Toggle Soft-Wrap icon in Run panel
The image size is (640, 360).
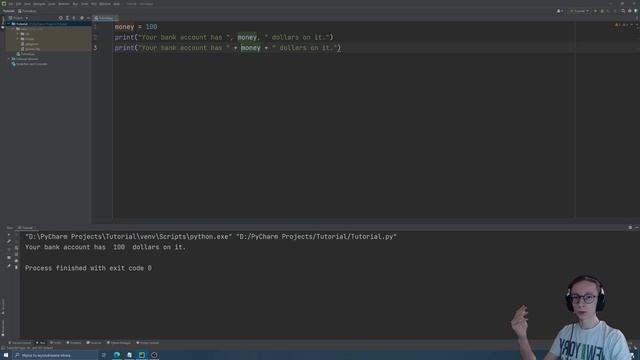click(16, 247)
